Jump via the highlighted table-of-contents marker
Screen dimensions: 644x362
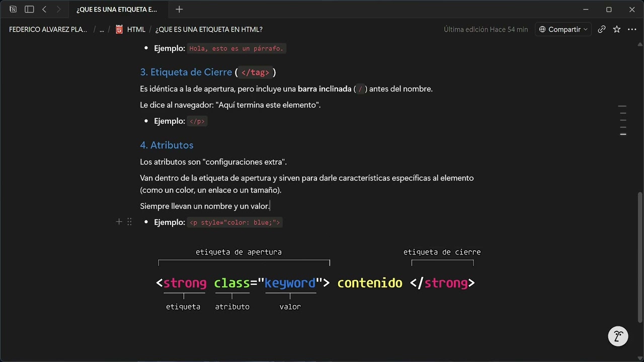click(x=623, y=134)
